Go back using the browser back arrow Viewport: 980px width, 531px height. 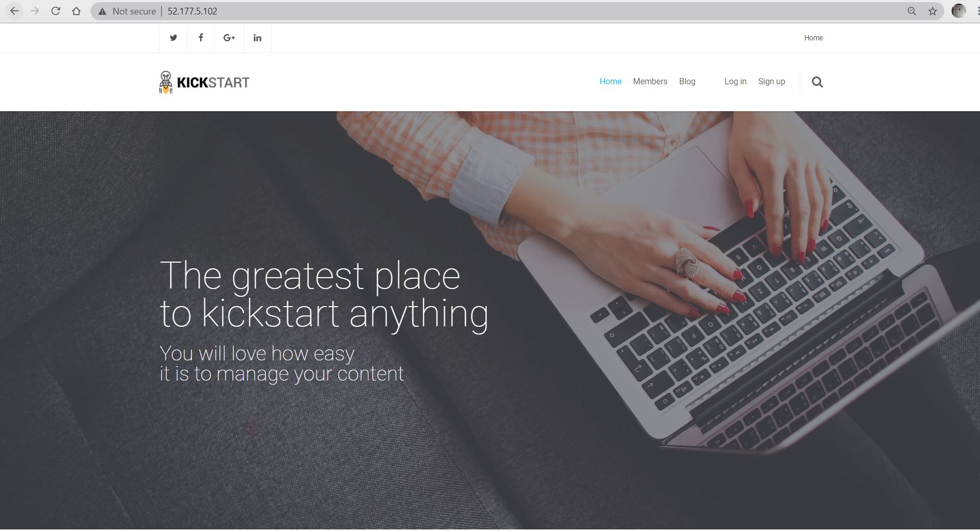tap(14, 11)
